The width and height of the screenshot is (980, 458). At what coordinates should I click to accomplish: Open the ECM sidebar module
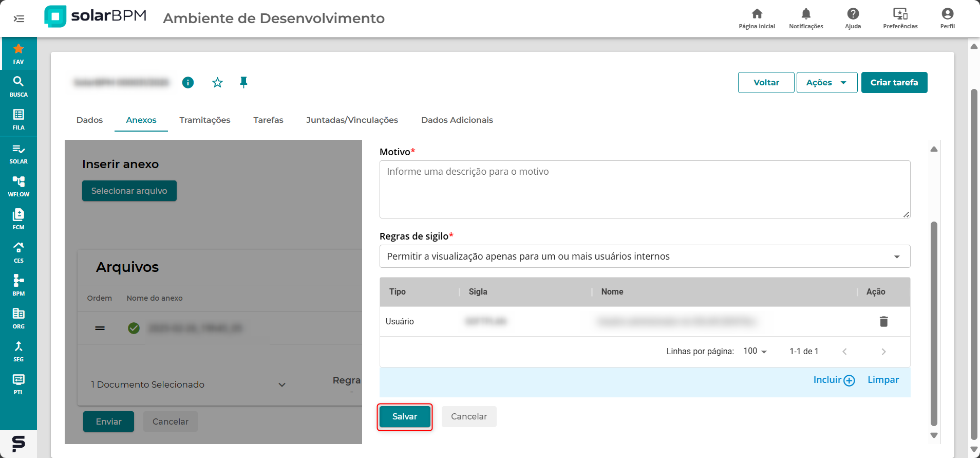point(18,219)
